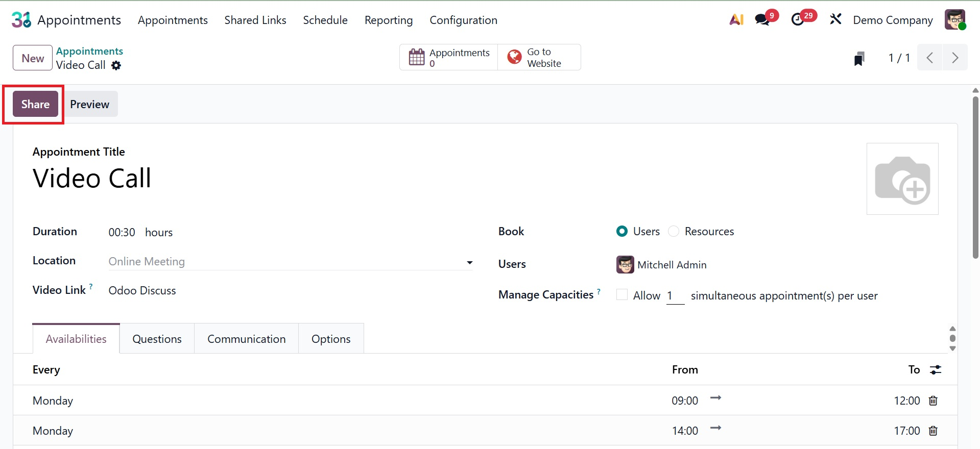Viewport: 980px width, 449px height.
Task: Open the Reporting menu
Action: pos(389,20)
